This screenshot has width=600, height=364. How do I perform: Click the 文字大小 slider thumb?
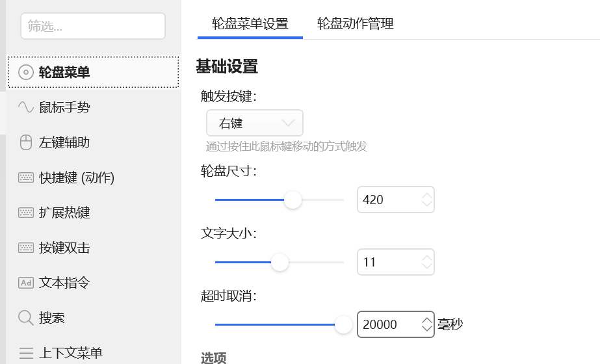pos(280,262)
